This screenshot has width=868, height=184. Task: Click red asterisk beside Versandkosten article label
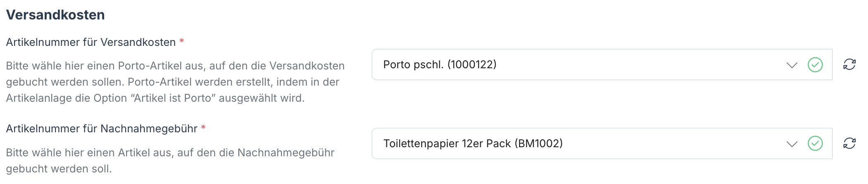(x=181, y=41)
